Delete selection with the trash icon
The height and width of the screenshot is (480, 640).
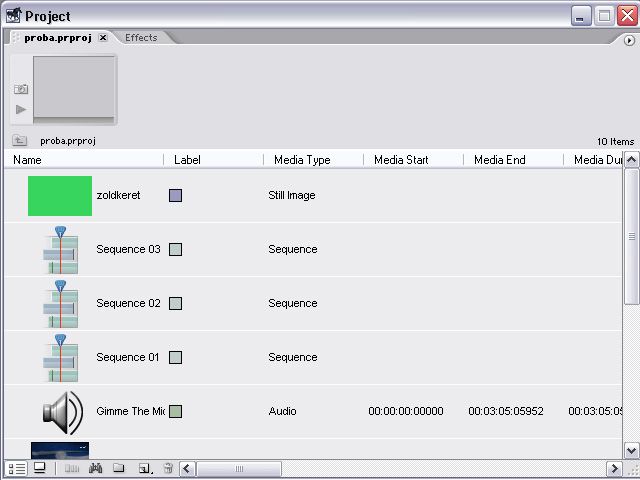coord(168,468)
